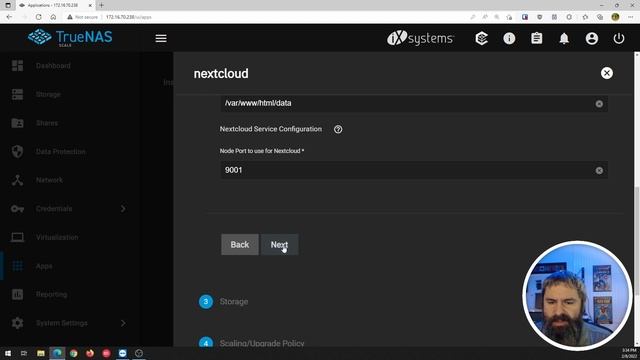Go Back to the previous wizard step
Viewport: 640px width, 360px height.
coord(240,244)
